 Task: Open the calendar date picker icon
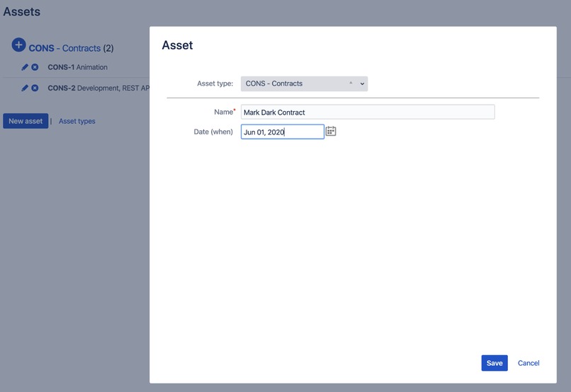click(331, 132)
